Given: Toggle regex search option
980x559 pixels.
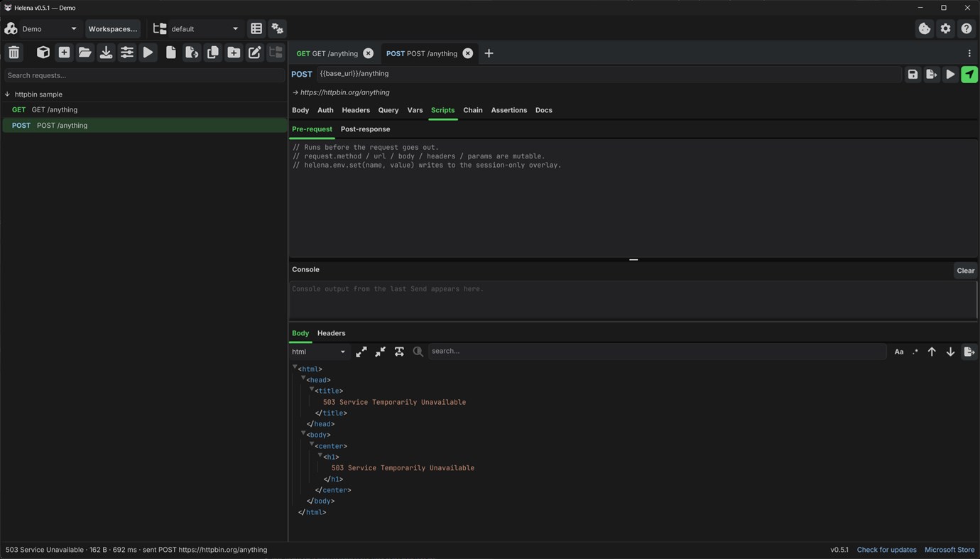Looking at the screenshot, I should coord(915,352).
